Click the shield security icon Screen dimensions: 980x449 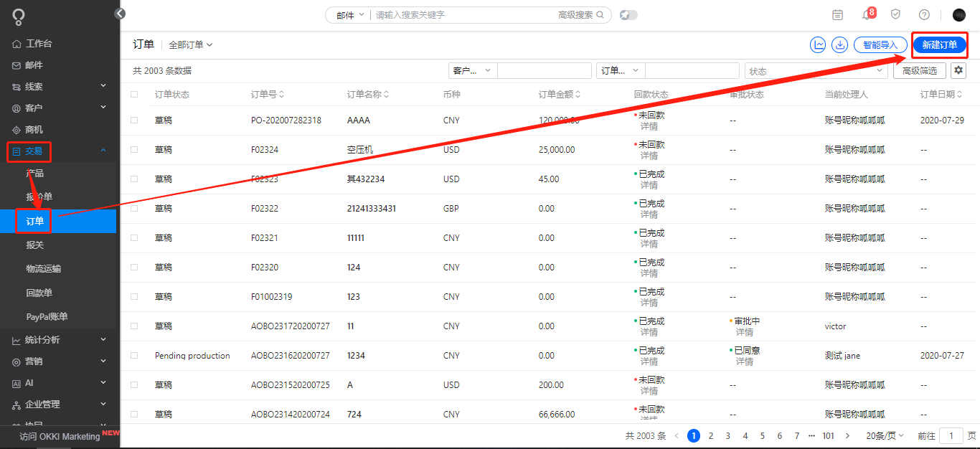coord(895,14)
